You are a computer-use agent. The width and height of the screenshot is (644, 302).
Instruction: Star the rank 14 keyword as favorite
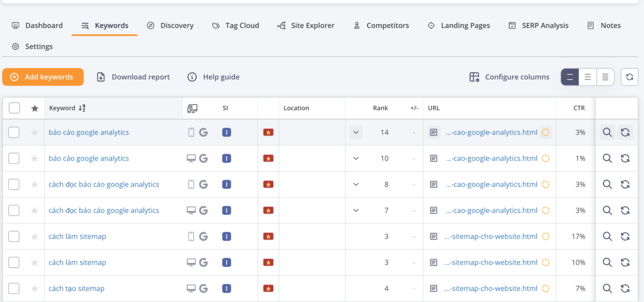[35, 132]
